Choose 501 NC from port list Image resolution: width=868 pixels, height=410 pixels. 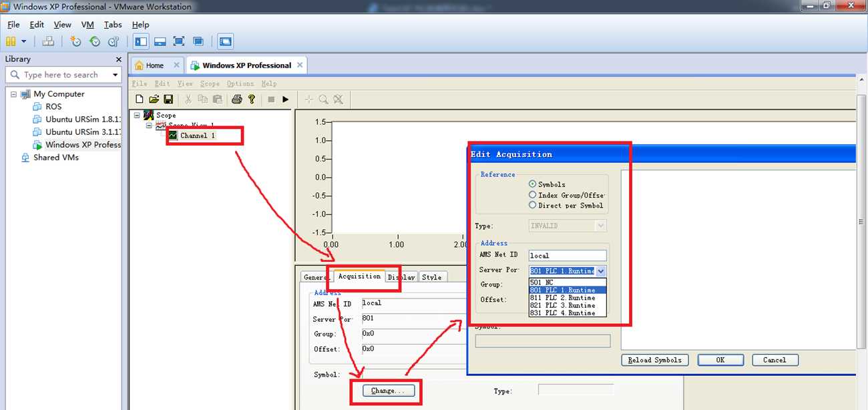point(567,282)
